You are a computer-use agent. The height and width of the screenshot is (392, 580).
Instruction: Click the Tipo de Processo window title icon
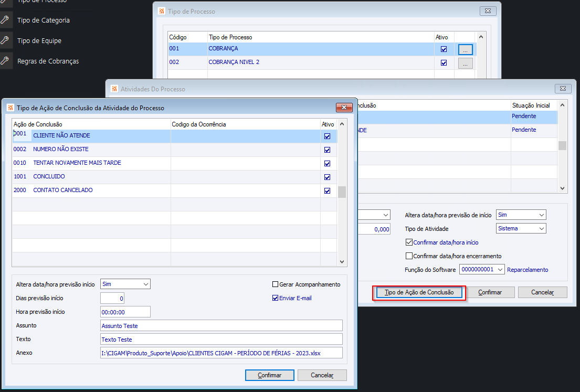[x=162, y=11]
